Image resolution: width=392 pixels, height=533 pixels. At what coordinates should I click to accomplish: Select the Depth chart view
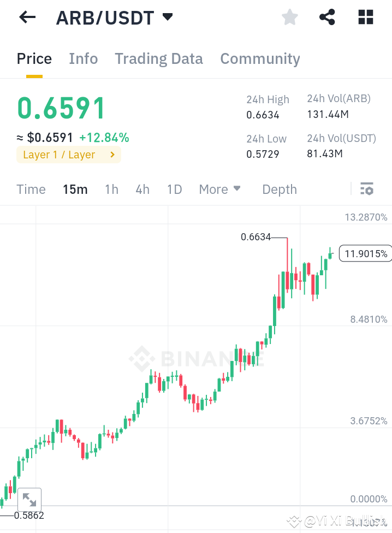click(x=279, y=189)
